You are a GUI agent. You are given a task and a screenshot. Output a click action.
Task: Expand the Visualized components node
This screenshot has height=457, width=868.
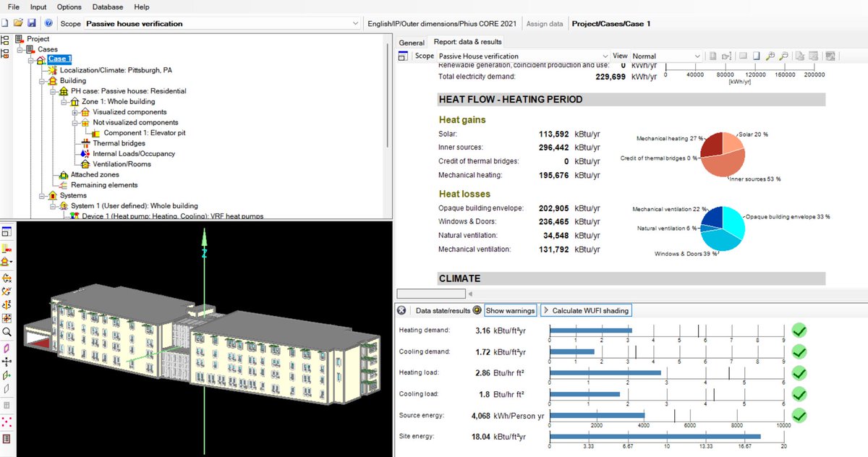click(75, 112)
